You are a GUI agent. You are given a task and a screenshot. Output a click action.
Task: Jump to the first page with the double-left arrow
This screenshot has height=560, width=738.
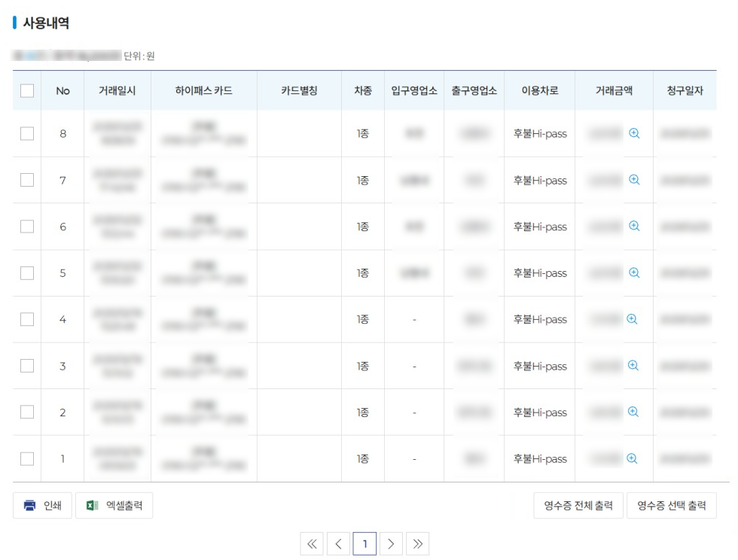point(313,543)
